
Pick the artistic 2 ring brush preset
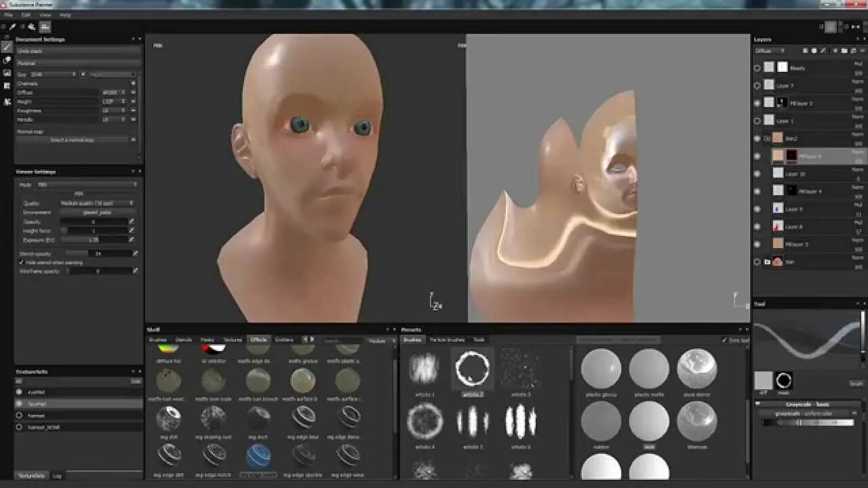pyautogui.click(x=472, y=372)
